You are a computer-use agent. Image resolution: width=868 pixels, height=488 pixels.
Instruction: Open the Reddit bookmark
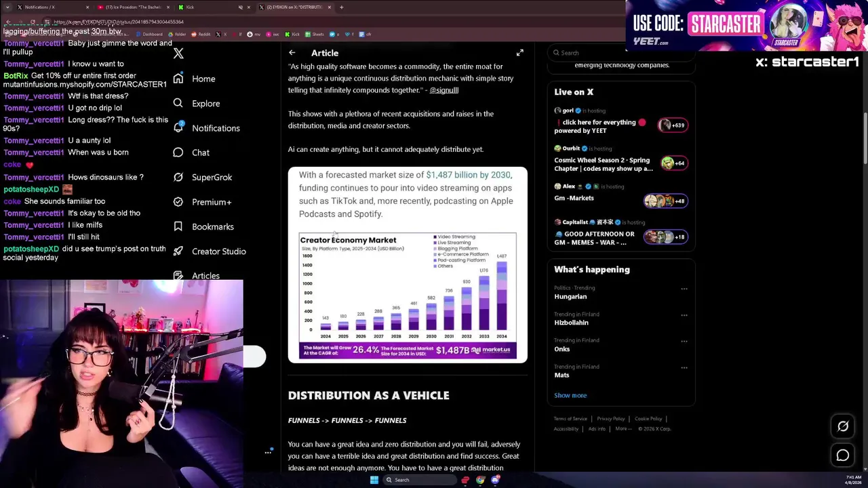coord(201,34)
